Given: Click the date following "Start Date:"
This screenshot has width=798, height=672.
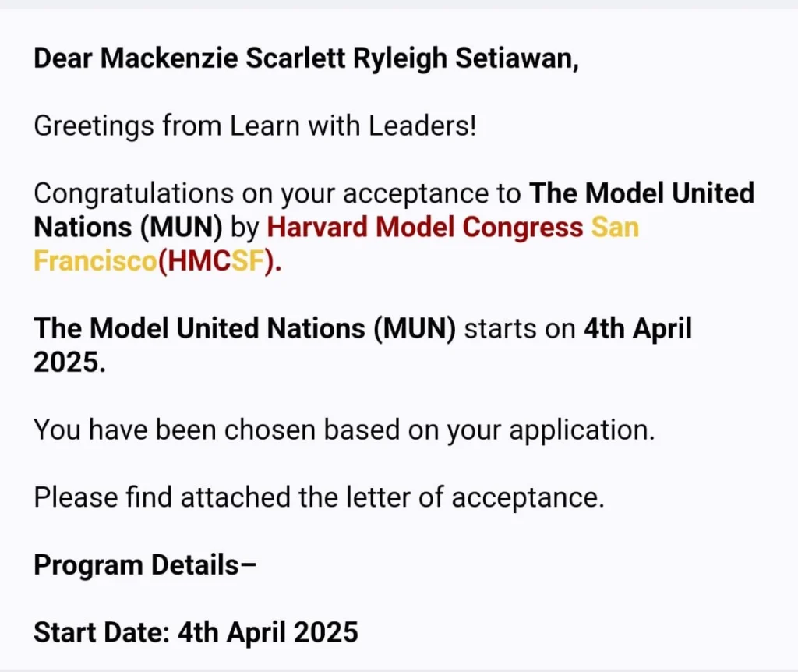Looking at the screenshot, I should [x=267, y=631].
